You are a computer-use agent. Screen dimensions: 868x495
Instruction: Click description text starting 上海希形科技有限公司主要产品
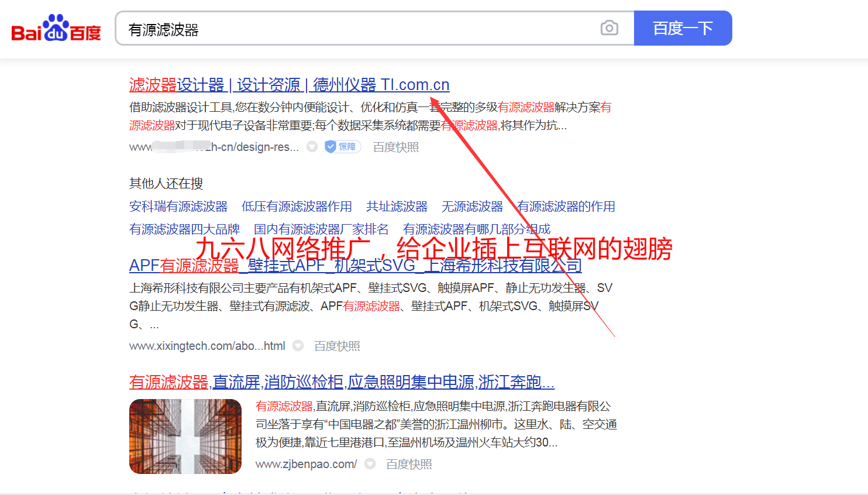[x=371, y=306]
